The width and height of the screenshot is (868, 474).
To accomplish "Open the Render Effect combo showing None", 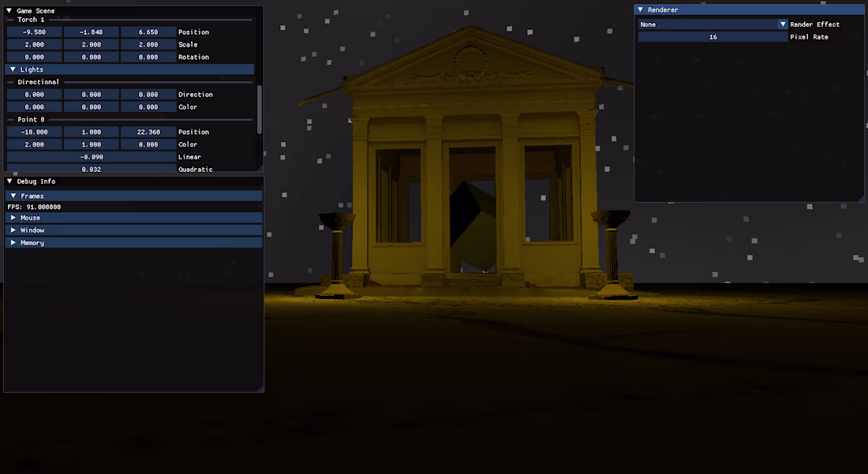I will click(x=710, y=24).
